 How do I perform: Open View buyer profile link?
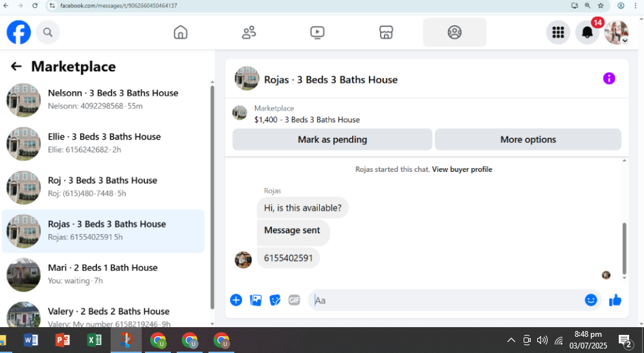coord(462,169)
